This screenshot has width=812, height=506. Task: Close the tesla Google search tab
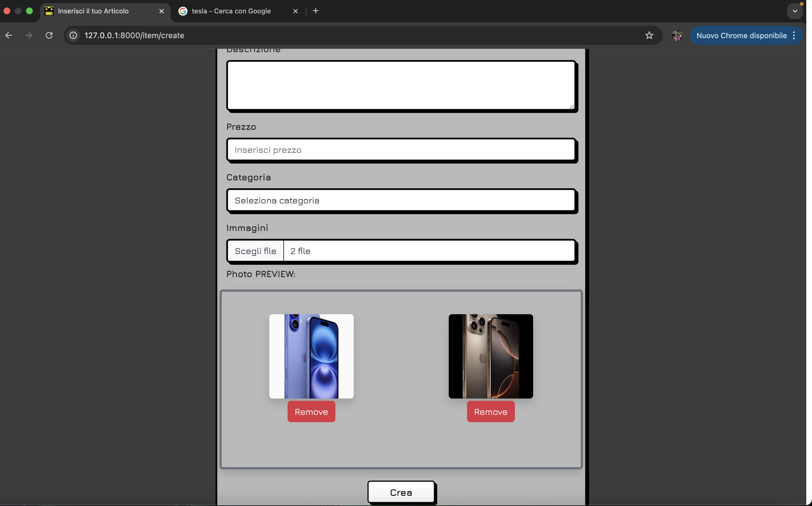[295, 11]
